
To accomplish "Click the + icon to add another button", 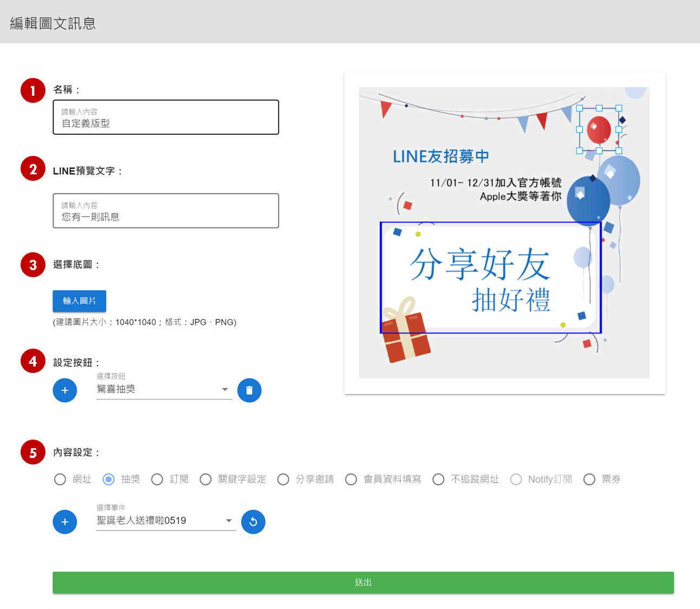I will click(65, 390).
